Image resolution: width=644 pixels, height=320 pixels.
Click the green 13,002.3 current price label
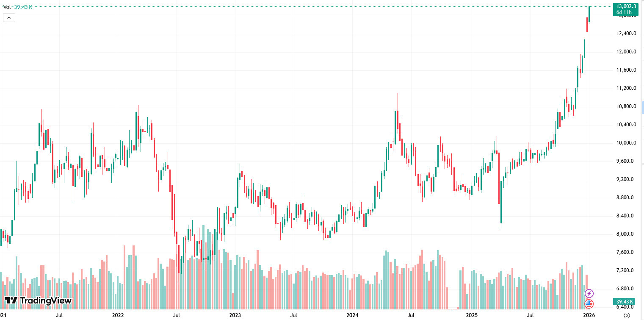[x=627, y=6]
